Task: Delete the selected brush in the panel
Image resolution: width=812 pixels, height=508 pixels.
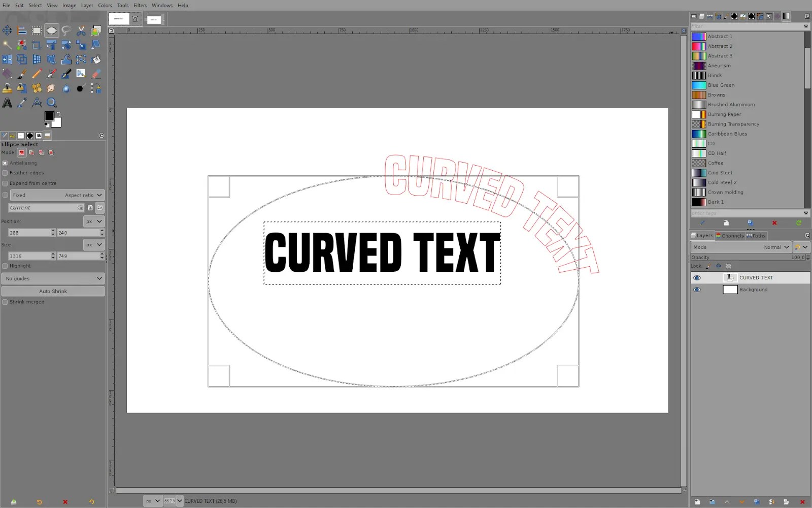Action: 775,223
